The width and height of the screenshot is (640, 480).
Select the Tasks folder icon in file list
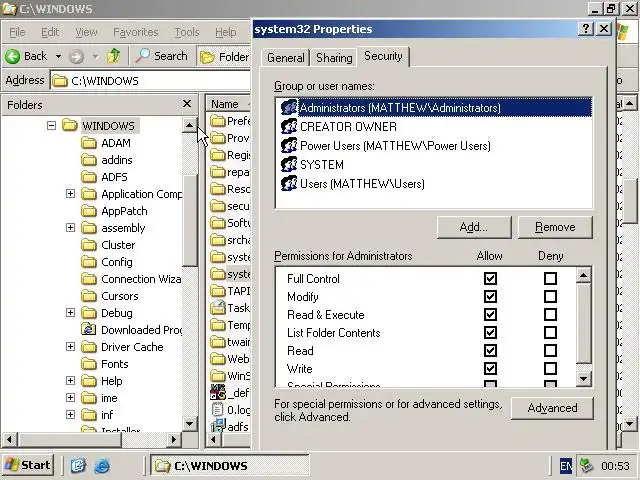click(218, 308)
